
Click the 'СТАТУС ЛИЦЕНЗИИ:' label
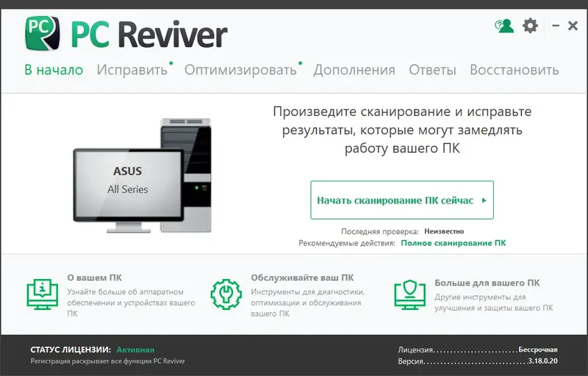71,350
